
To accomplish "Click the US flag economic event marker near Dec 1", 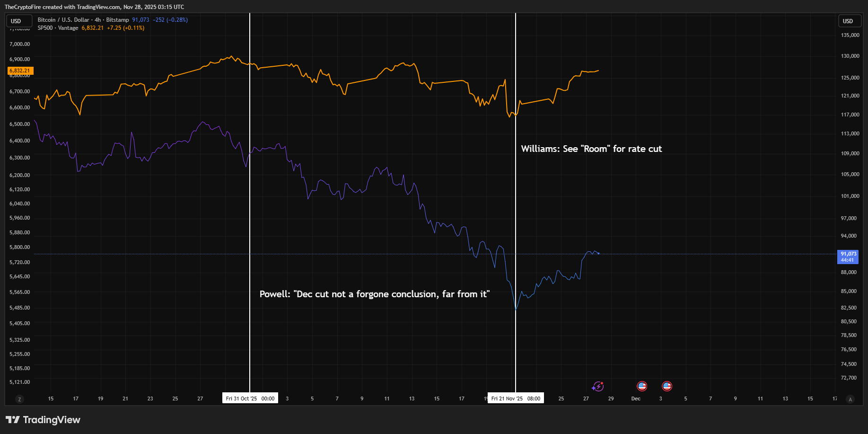I will tap(641, 386).
